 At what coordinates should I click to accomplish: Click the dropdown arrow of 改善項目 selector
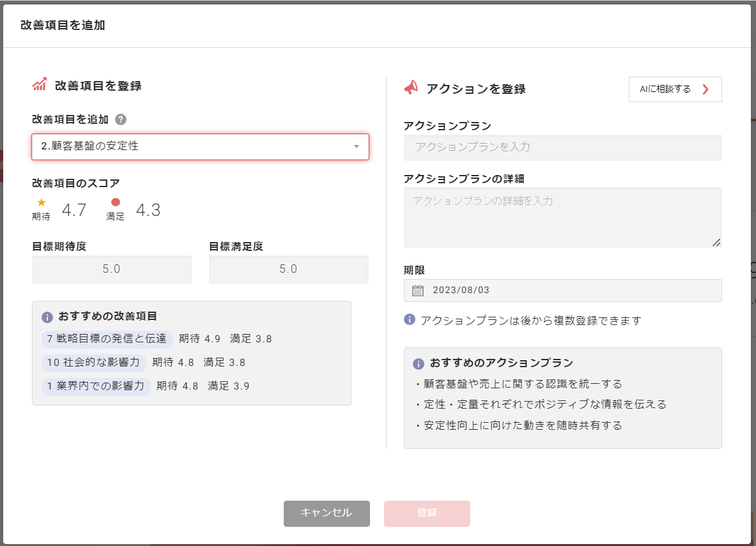pyautogui.click(x=356, y=146)
